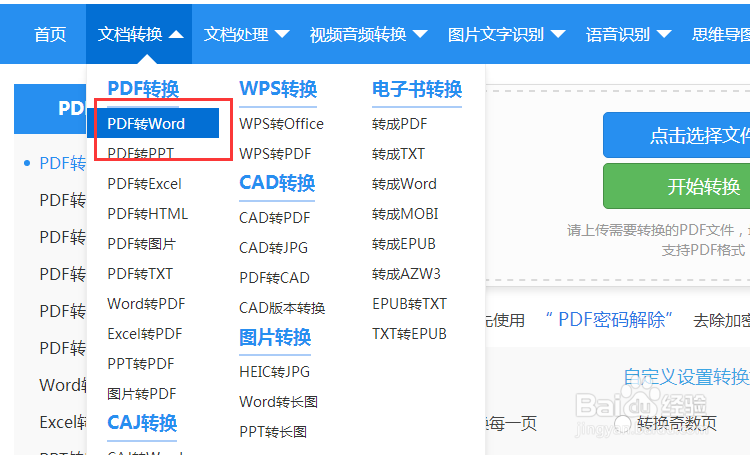Expand the 文档处理 dropdown

coord(246,34)
